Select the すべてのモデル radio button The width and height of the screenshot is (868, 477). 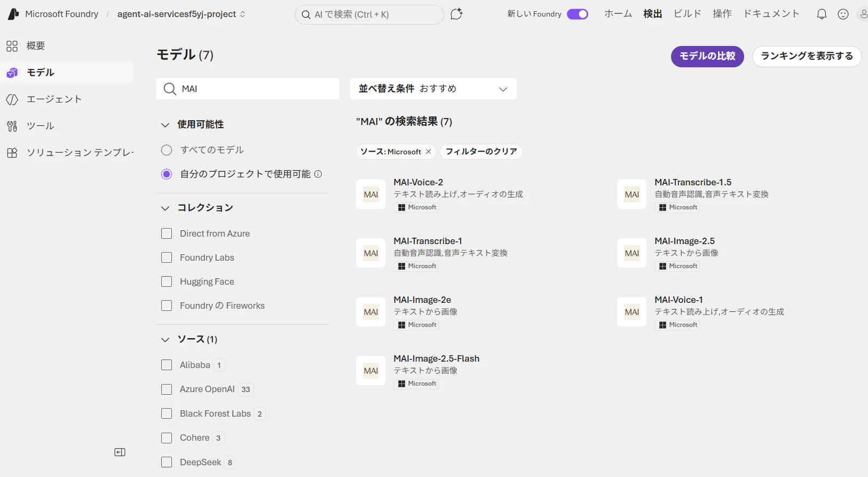(x=167, y=150)
